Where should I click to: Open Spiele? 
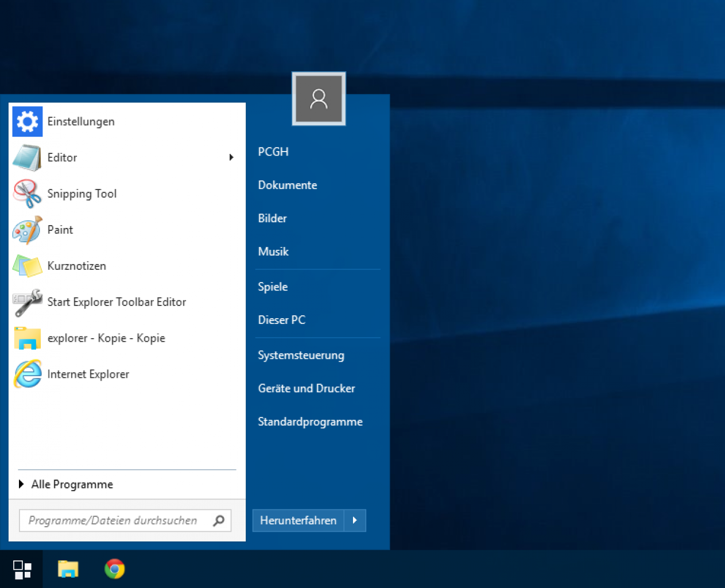pos(273,287)
